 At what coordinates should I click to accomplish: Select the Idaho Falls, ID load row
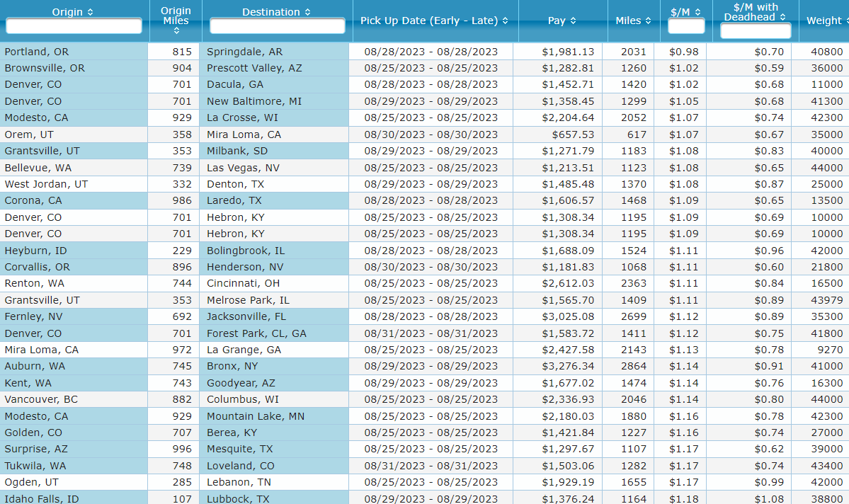(x=41, y=498)
